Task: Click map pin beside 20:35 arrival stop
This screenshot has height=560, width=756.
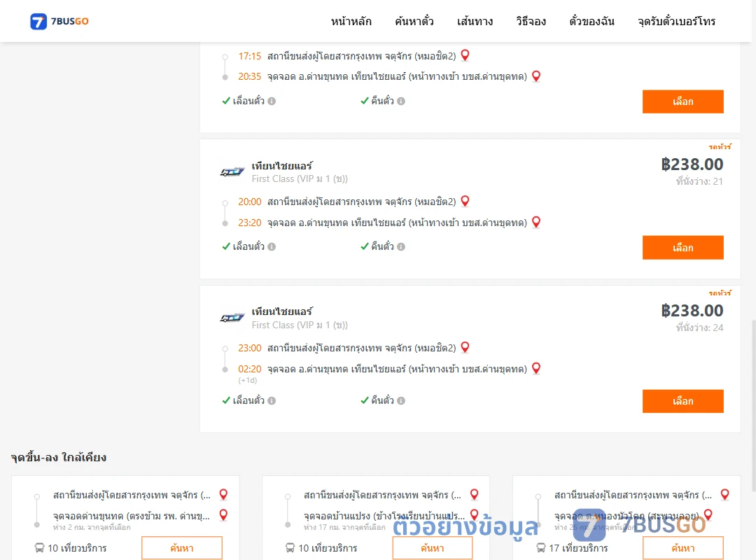Action: pos(536,76)
